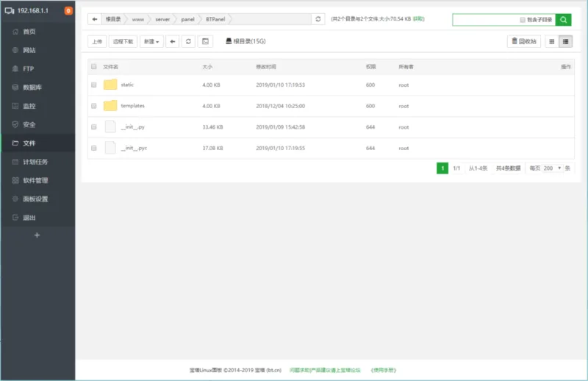Open the static folder icon
The image size is (588, 381).
(110, 85)
